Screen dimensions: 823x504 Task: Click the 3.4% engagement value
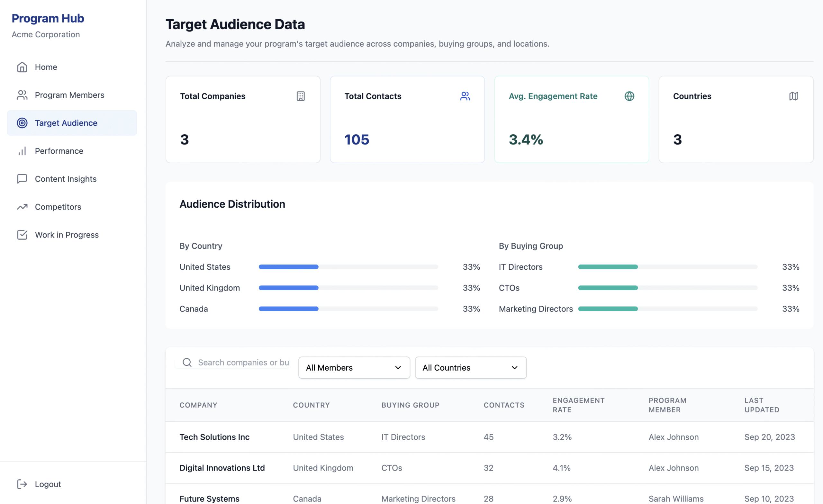click(526, 139)
